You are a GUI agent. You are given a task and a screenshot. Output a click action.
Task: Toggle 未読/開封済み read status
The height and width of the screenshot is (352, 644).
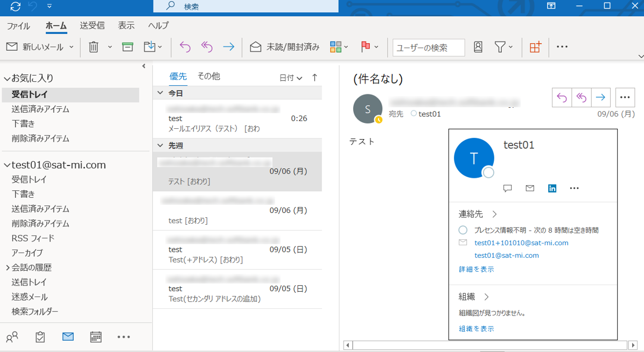(x=285, y=47)
